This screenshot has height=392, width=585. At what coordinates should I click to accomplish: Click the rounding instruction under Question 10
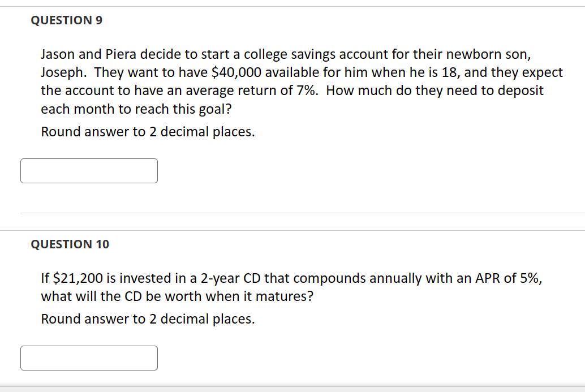click(x=148, y=319)
